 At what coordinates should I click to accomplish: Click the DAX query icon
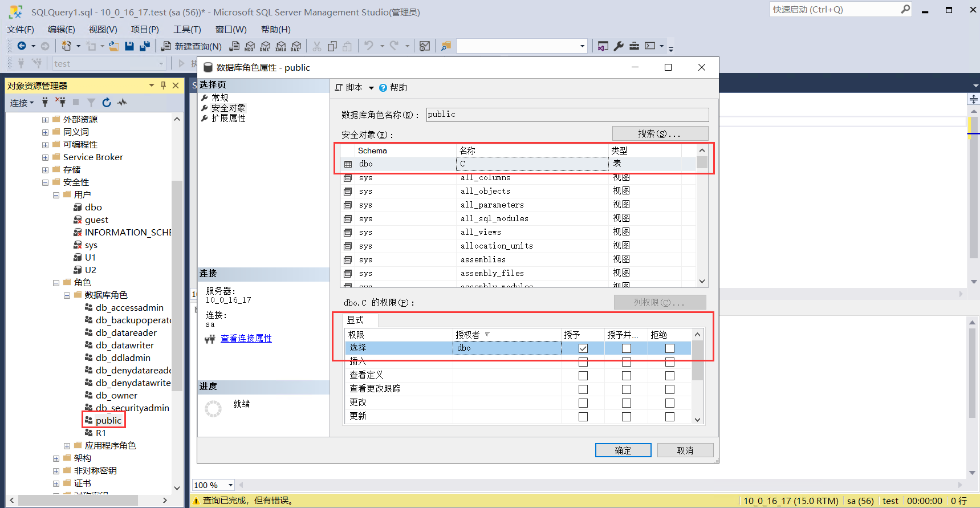click(x=296, y=46)
